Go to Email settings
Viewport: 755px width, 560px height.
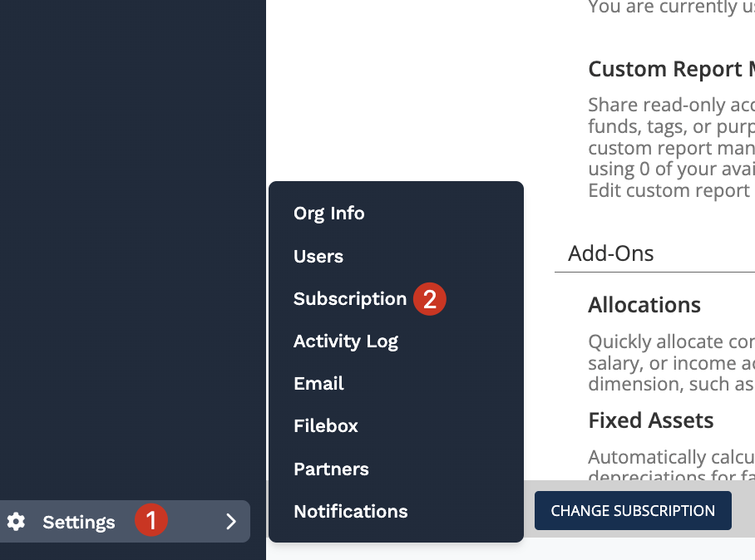[x=318, y=384]
